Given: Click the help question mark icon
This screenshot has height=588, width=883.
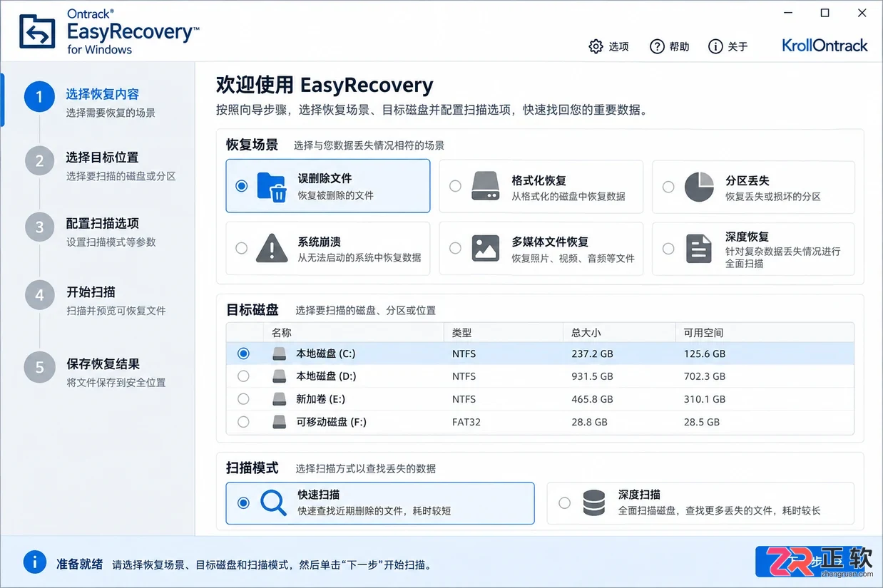Looking at the screenshot, I should (657, 46).
